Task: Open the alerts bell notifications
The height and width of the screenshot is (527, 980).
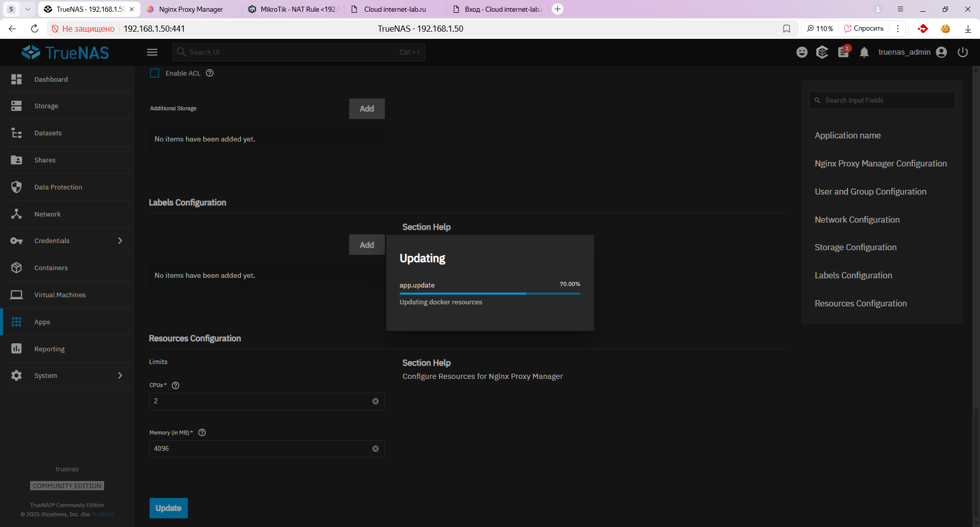Action: click(x=864, y=53)
